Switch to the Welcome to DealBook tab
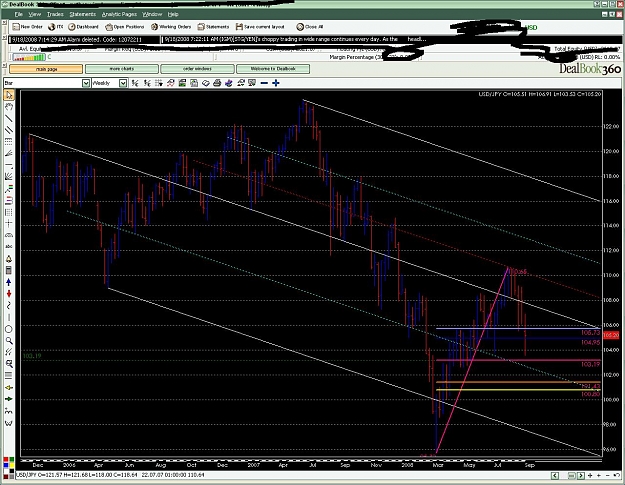Image resolution: width=625 pixels, height=485 pixels. click(273, 69)
